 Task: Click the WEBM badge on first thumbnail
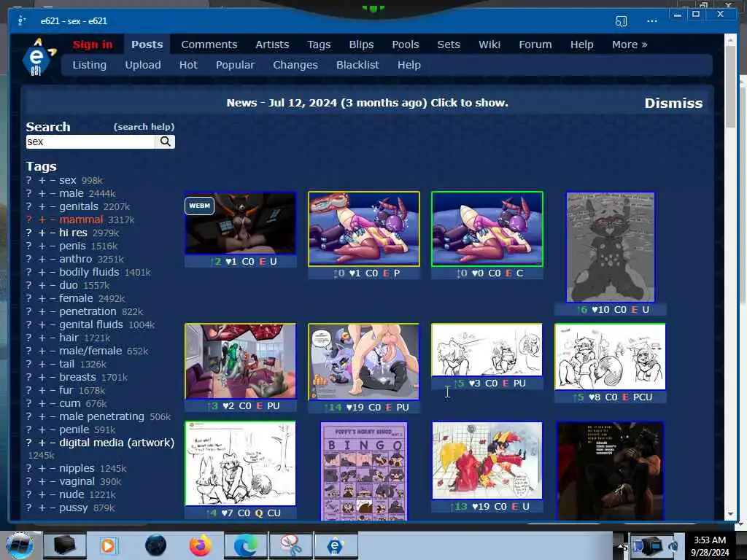pos(200,206)
